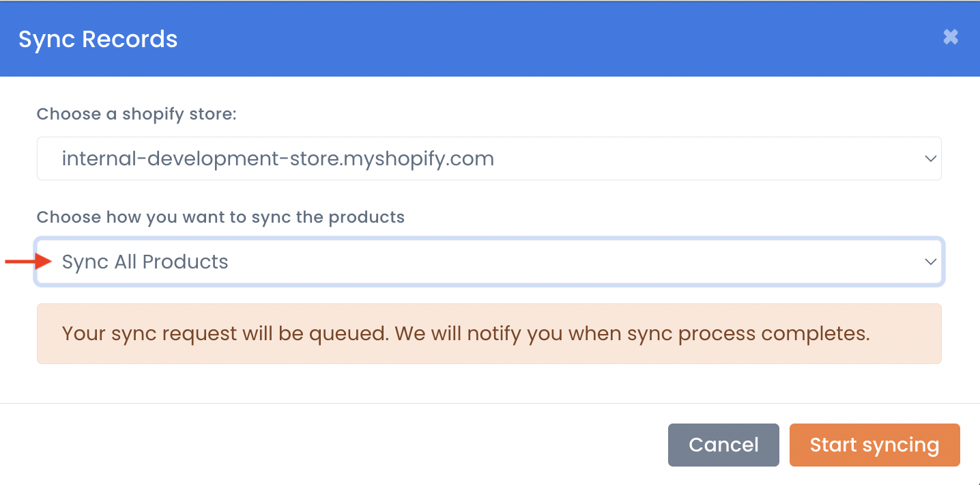Open the shopify store selection dropdown
This screenshot has height=485, width=980.
489,158
